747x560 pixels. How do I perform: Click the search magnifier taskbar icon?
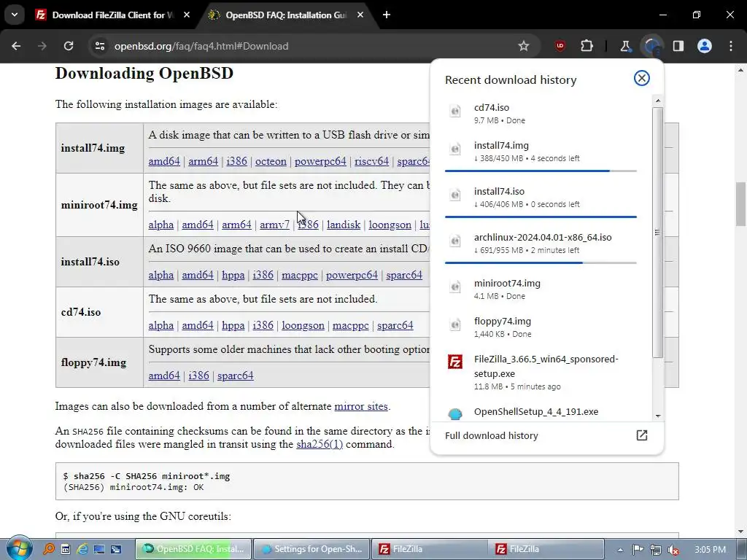[49, 549]
